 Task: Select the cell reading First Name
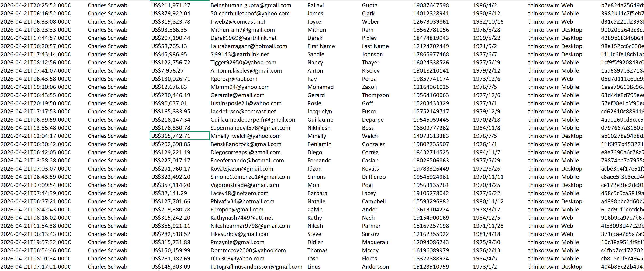321,46
